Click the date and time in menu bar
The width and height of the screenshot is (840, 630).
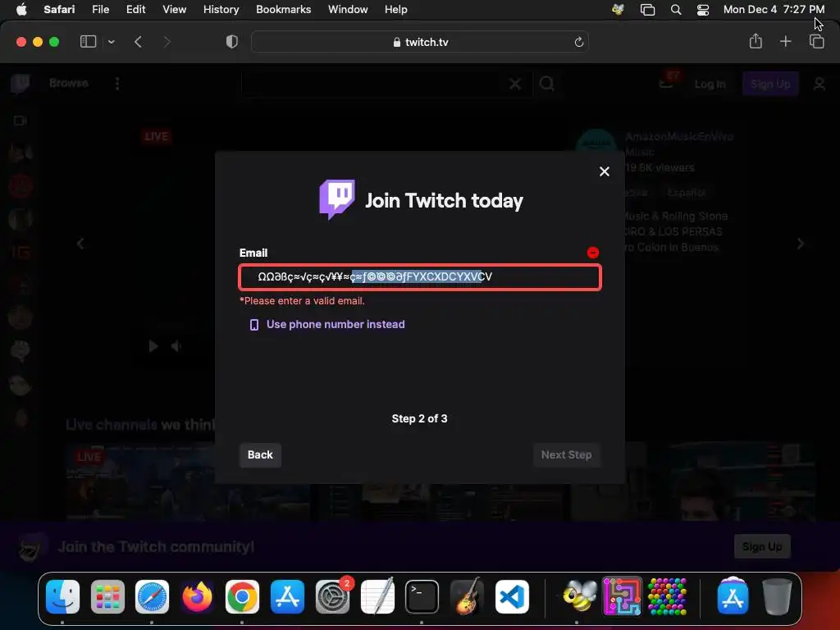click(774, 10)
